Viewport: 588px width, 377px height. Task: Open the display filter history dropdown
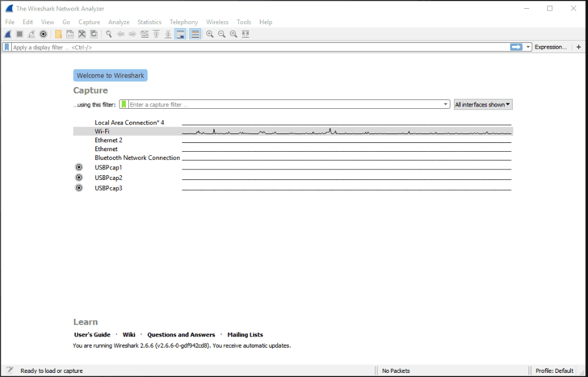click(x=528, y=47)
